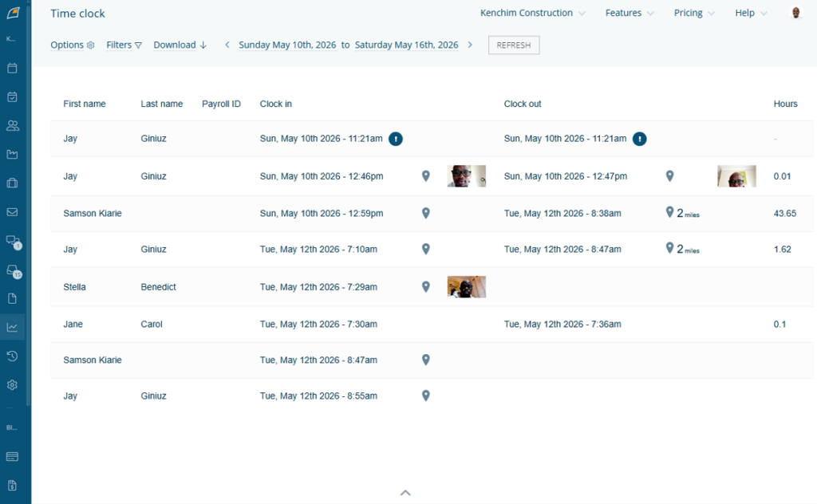Select the line chart reports icon in the sidebar
Screen dimensions: 817x504
pyautogui.click(x=13, y=327)
